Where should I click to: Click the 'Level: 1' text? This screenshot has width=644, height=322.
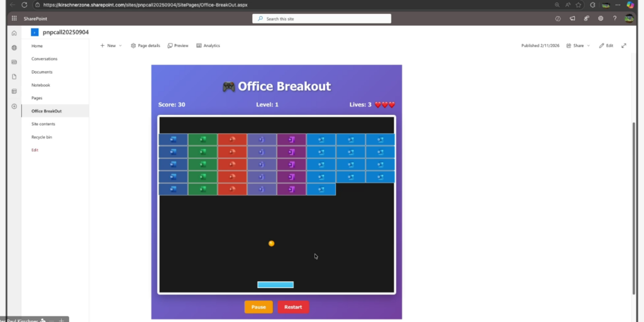coord(267,105)
